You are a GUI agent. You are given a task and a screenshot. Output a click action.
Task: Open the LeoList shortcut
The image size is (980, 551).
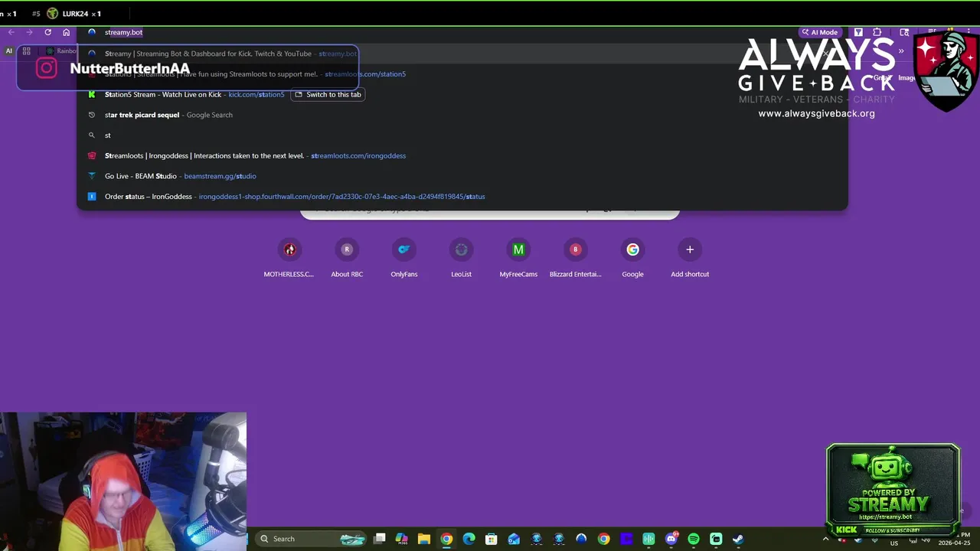click(461, 259)
